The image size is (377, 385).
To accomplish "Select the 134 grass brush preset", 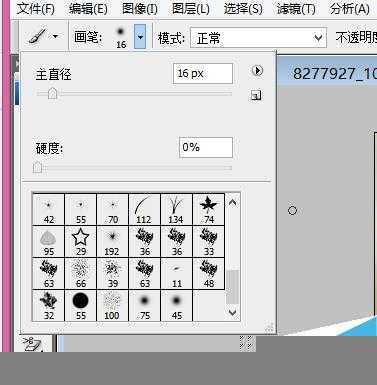I will 177,209.
